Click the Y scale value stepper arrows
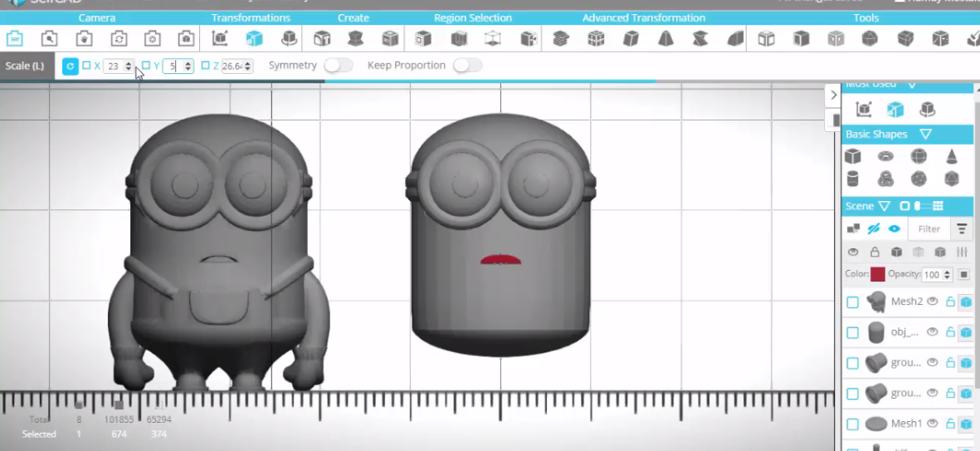 tap(187, 66)
